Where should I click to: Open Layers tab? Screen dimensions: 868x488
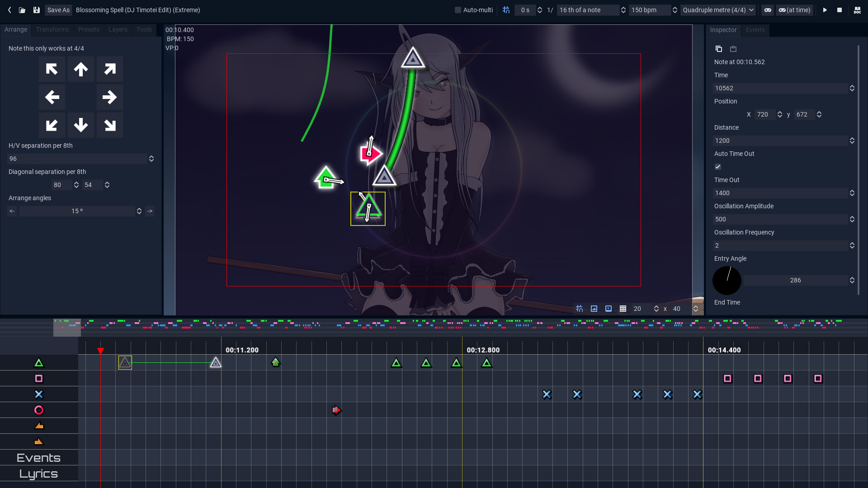[x=118, y=29]
